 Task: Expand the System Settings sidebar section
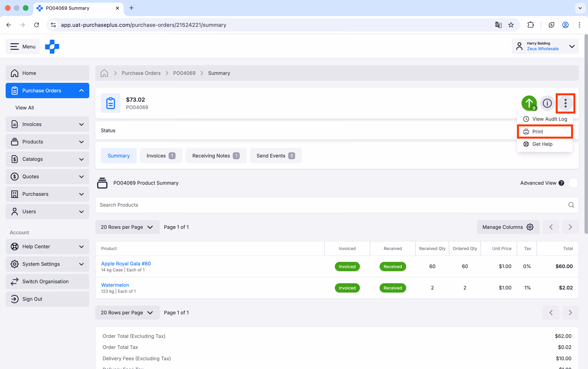point(81,264)
